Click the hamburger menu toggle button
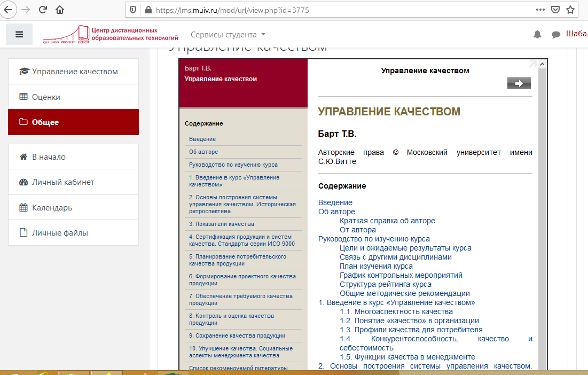588x375 pixels. 19,35
